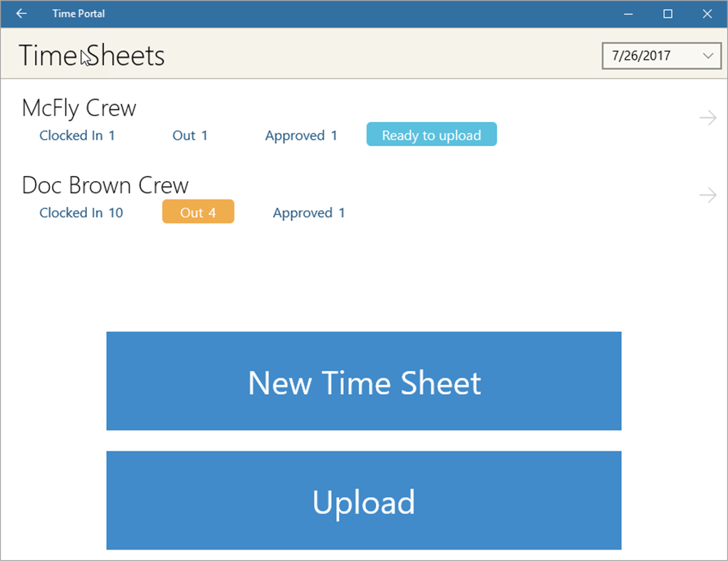Maximize the Time Portal window

(667, 14)
